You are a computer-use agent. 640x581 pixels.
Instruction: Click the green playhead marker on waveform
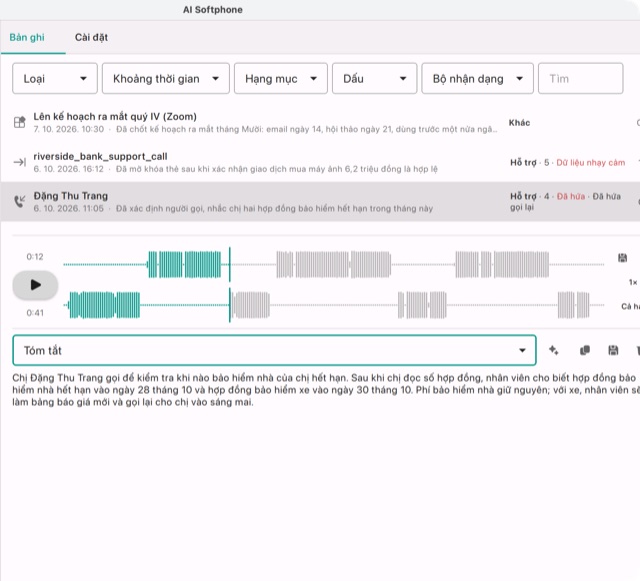pyautogui.click(x=230, y=285)
